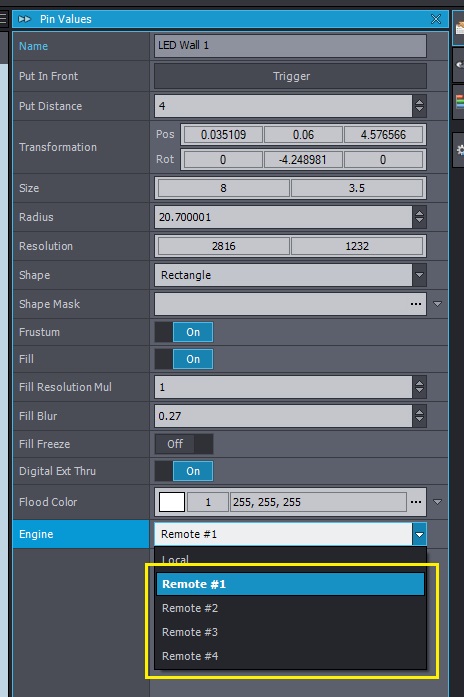Click the white Flood Color swatch
Screen dimensions: 464x697
[x=172, y=502]
